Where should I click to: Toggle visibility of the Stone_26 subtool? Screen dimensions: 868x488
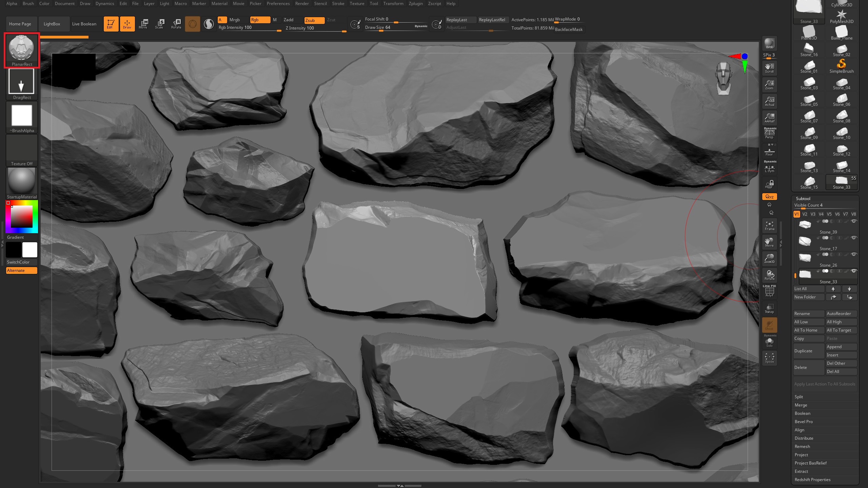click(854, 254)
